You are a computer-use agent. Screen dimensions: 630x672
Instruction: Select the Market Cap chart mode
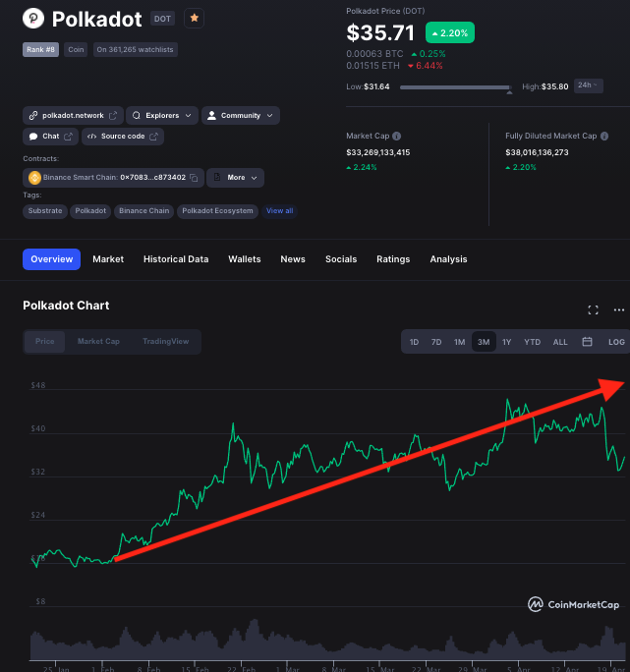98,342
